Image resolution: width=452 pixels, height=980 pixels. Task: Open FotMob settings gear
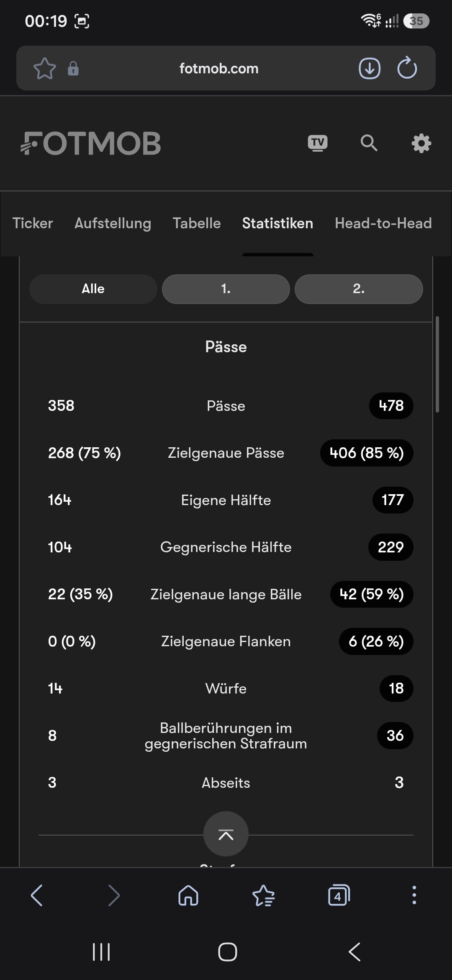coord(421,143)
